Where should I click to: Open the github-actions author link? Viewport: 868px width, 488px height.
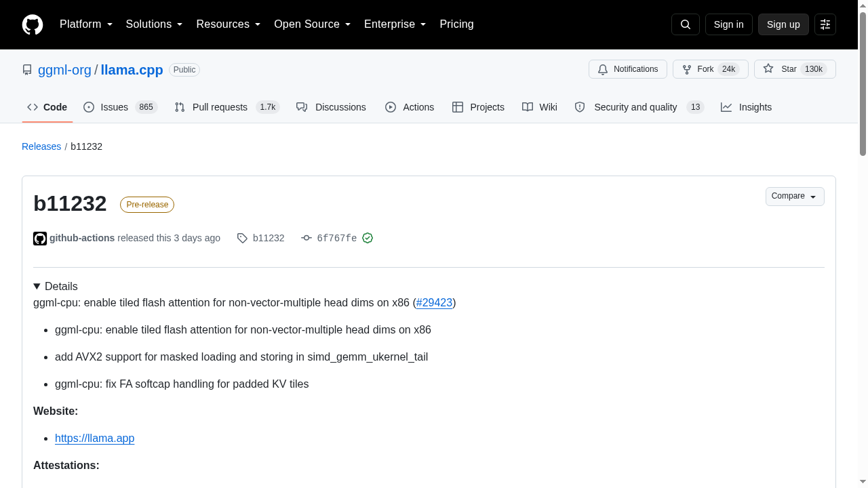(x=82, y=238)
